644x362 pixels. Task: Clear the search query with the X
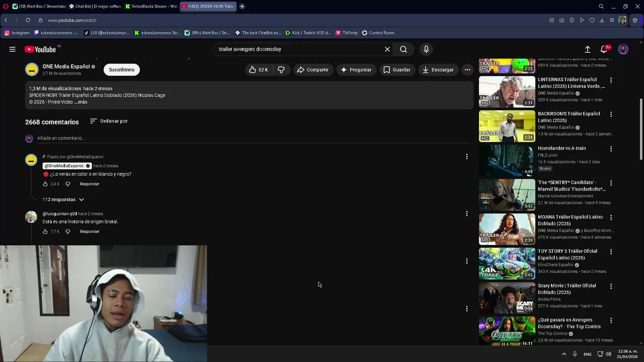click(387, 49)
